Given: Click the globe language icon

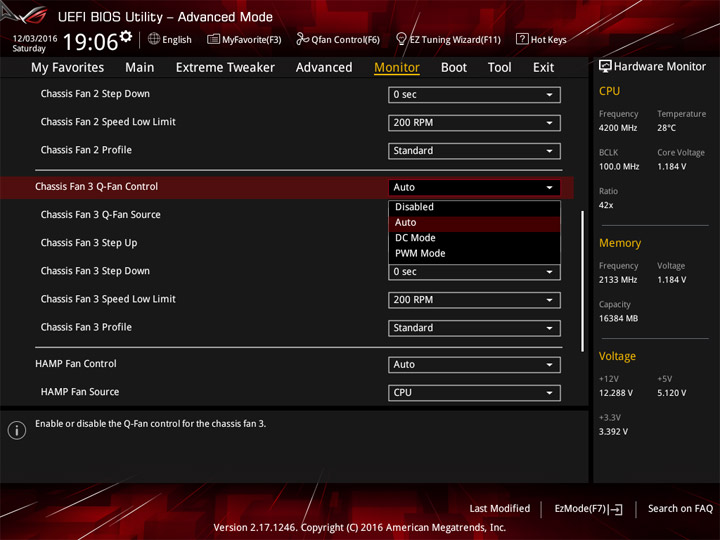Looking at the screenshot, I should (154, 39).
